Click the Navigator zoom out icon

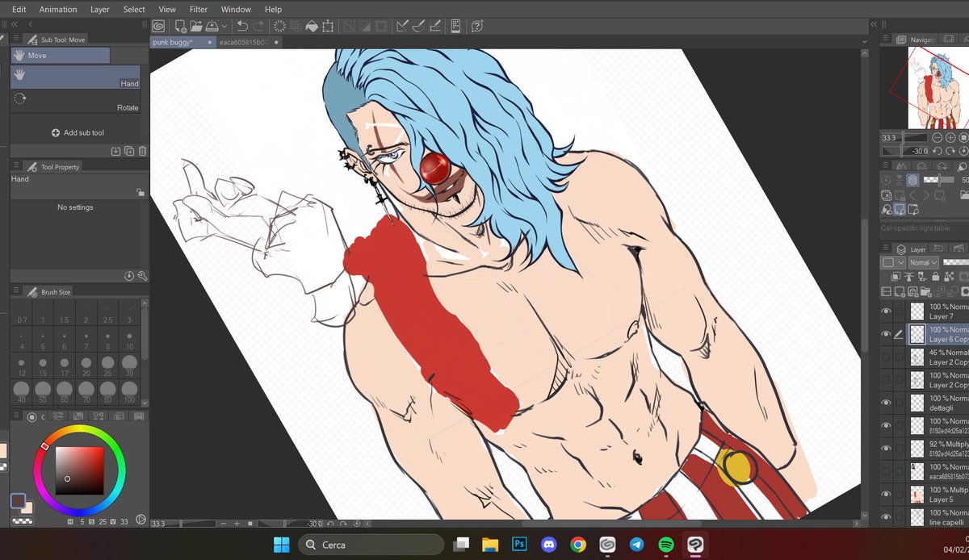point(937,138)
